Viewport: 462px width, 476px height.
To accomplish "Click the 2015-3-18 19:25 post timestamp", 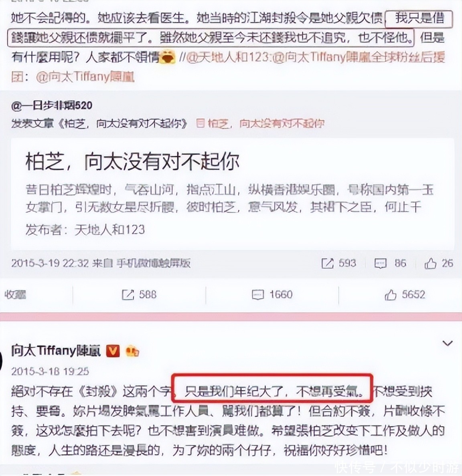I will tap(50, 371).
